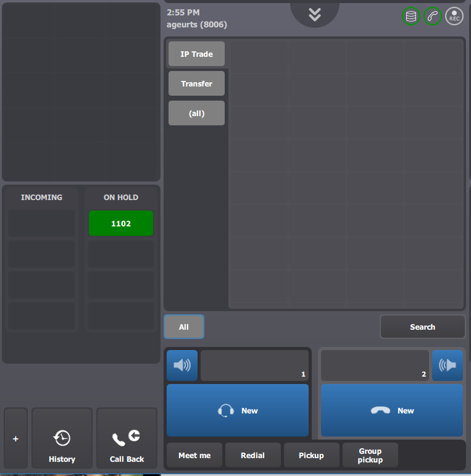Click the Pickup button
The height and width of the screenshot is (476, 471).
(311, 456)
